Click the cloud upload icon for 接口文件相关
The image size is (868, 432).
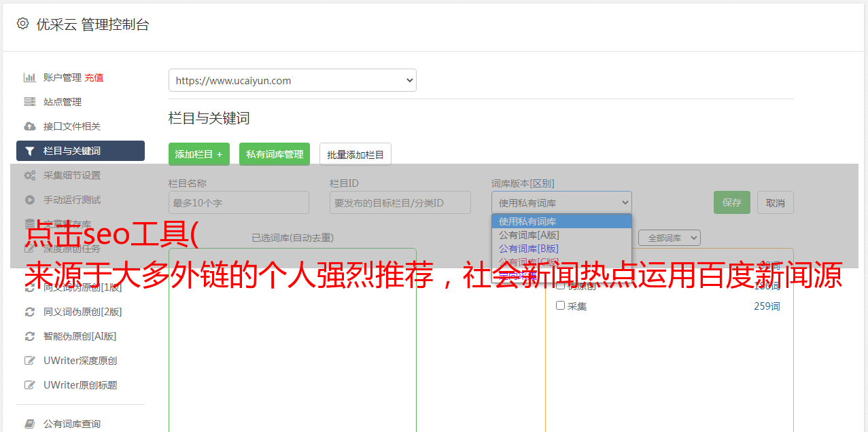click(30, 126)
